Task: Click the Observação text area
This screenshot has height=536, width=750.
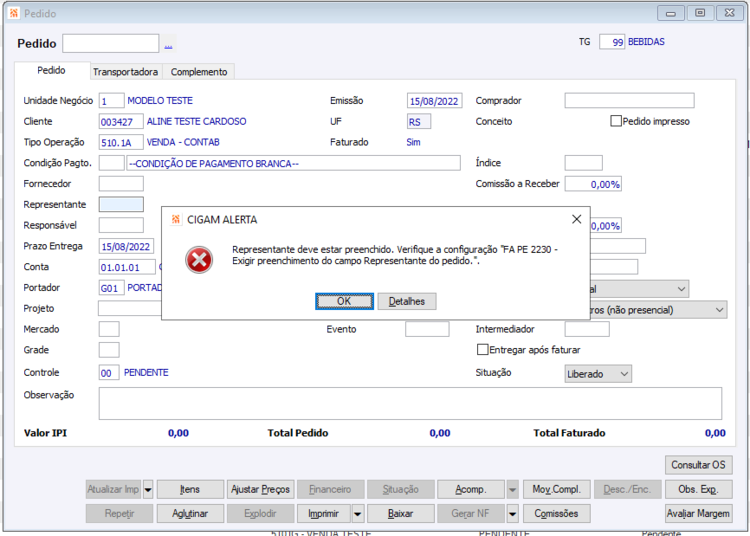Action: pos(410,404)
